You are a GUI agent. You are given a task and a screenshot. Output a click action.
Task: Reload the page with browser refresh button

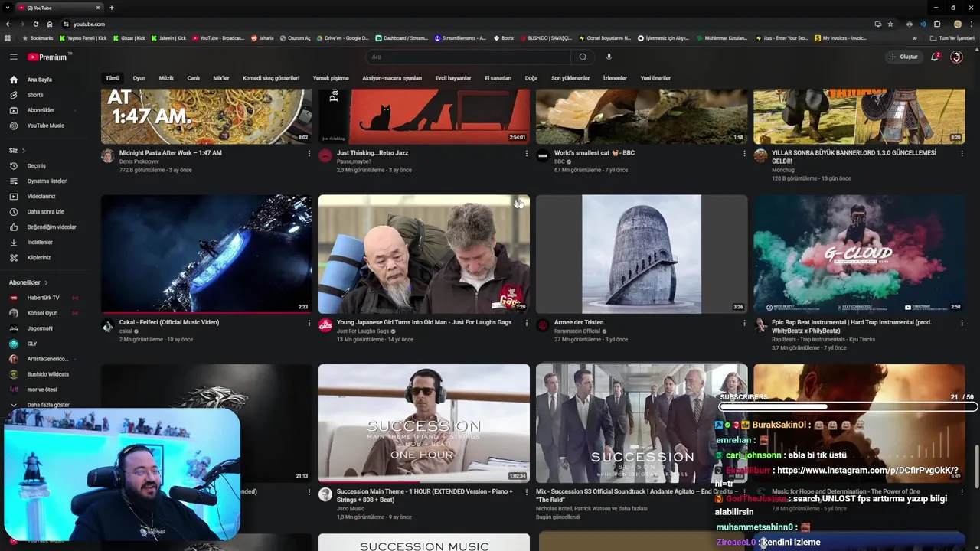pyautogui.click(x=35, y=24)
